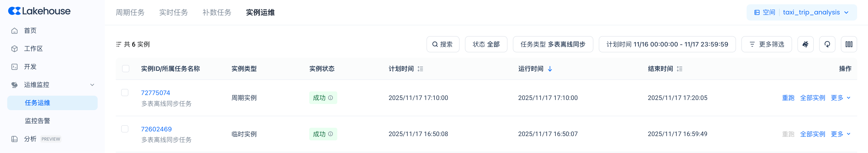Screen dimensions: 868x153
Task: Click the clear filters broom icon
Action: click(805, 44)
